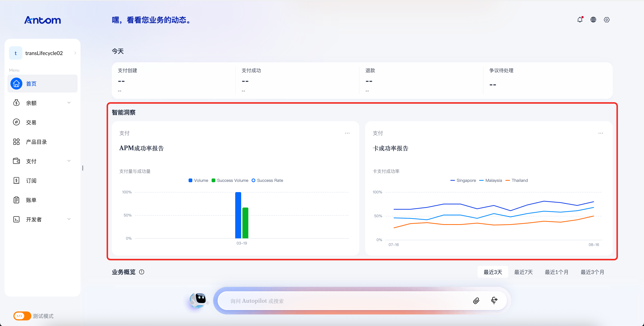Open the settings gear icon

click(x=607, y=20)
